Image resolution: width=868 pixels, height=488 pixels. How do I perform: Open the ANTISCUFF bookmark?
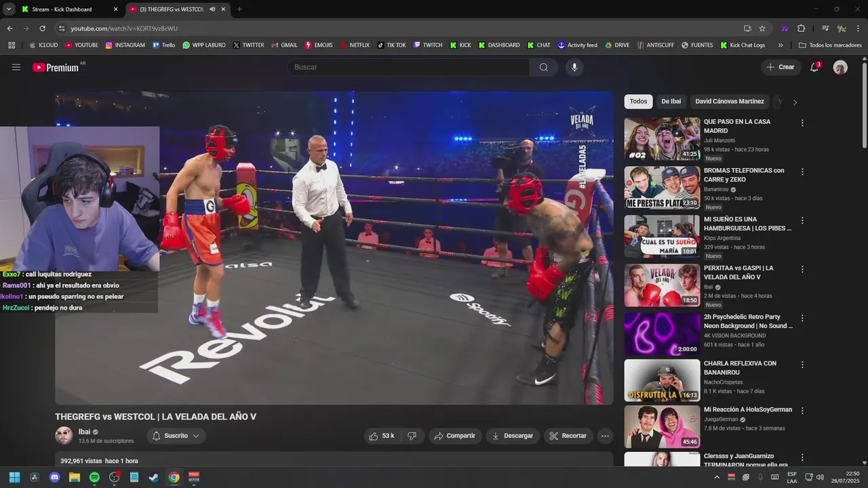pyautogui.click(x=655, y=45)
